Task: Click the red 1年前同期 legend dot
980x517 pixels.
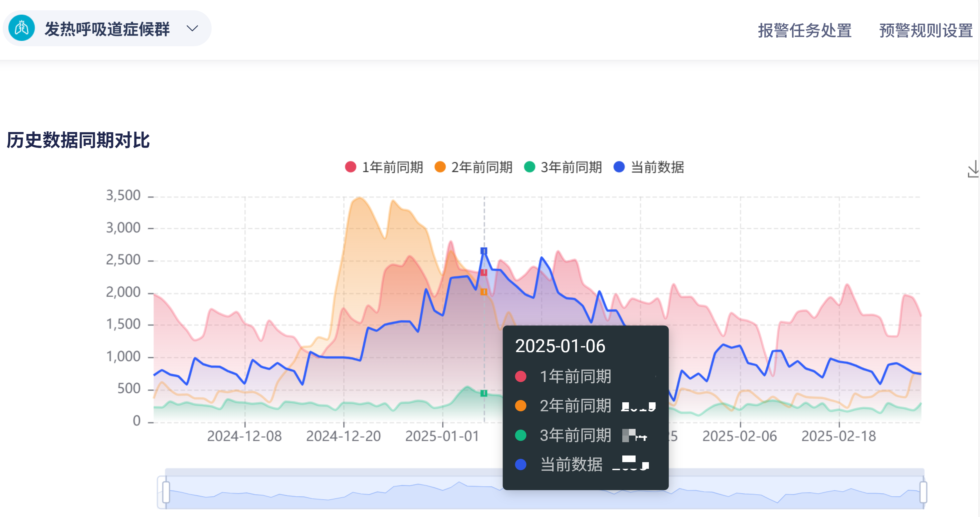Action: point(350,167)
